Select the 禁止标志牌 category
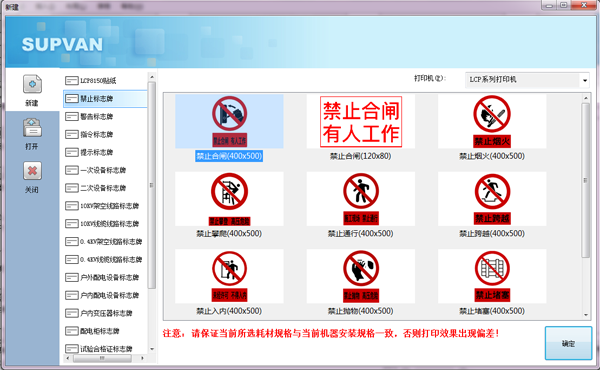 click(105, 99)
